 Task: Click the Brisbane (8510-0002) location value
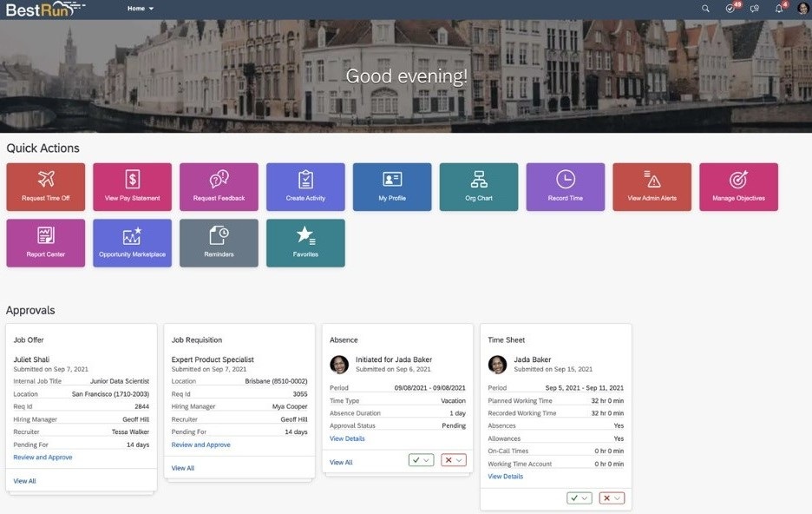click(x=276, y=381)
